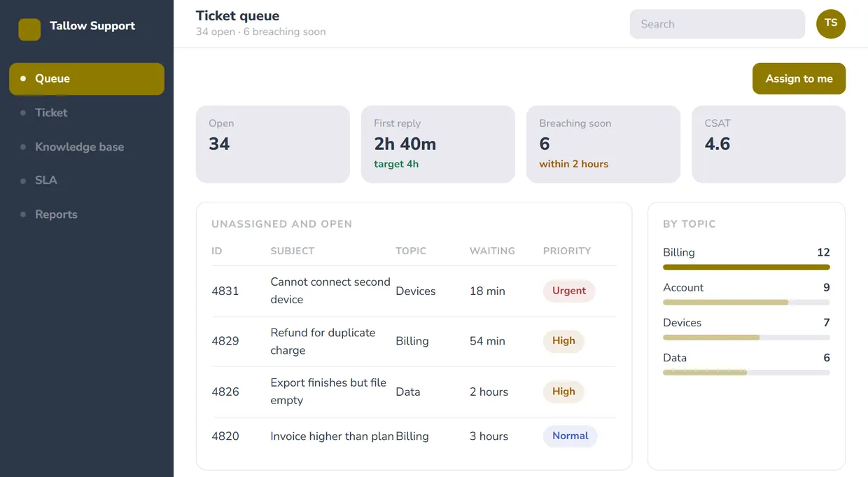Click the Waiting column header
The image size is (868, 477).
tap(492, 251)
